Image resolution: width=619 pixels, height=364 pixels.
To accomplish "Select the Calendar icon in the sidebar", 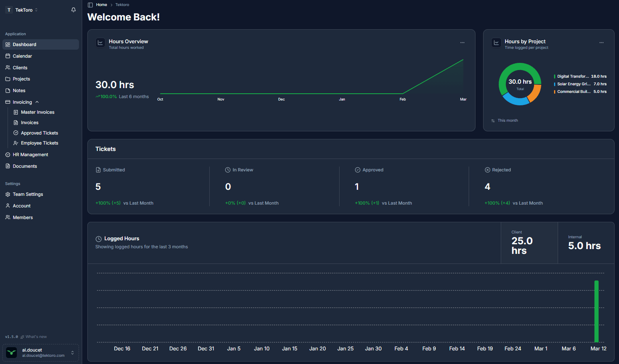I will click(8, 56).
